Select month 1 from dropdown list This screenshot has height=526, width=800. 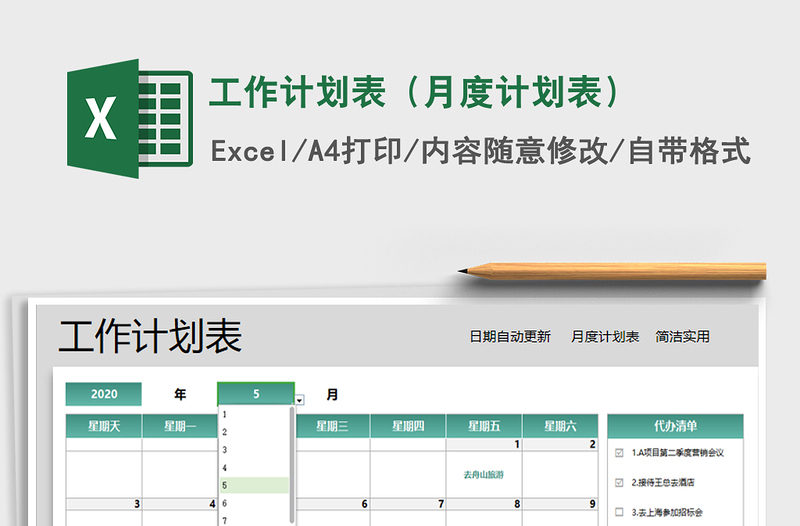225,414
